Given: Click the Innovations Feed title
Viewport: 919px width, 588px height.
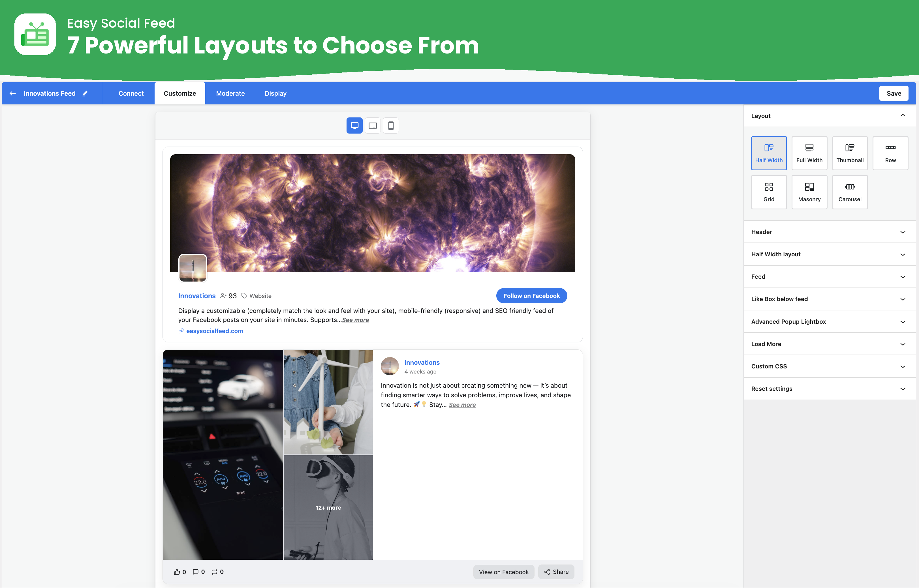Looking at the screenshot, I should coord(50,93).
